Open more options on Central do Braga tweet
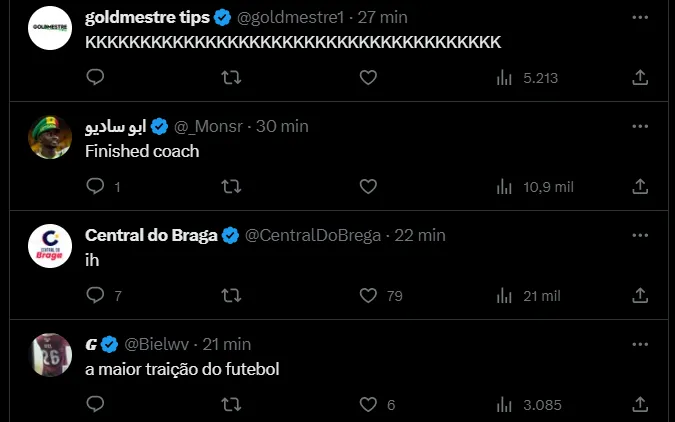The image size is (675, 422). click(640, 235)
